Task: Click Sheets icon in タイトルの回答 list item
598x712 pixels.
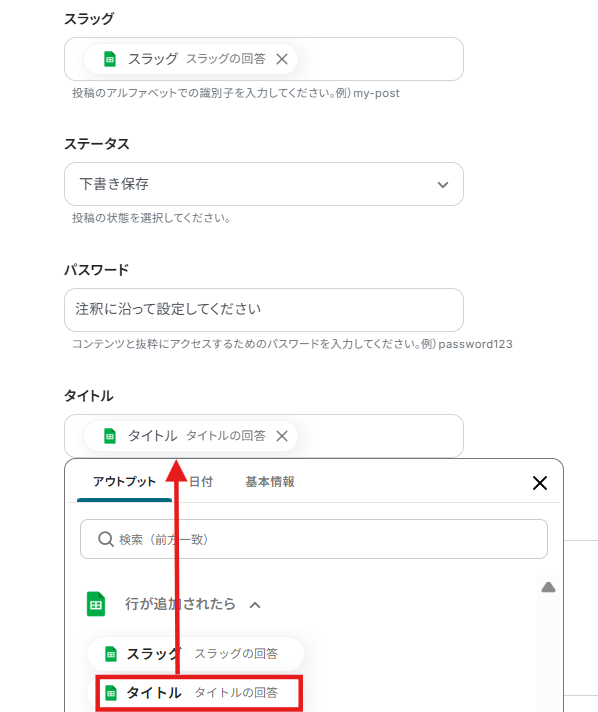Action: click(111, 693)
